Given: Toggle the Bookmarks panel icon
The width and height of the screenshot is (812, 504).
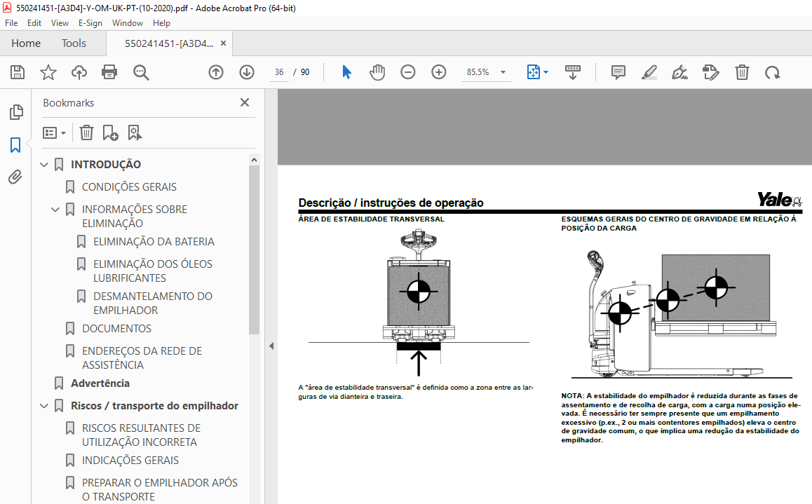Looking at the screenshot, I should point(15,145).
